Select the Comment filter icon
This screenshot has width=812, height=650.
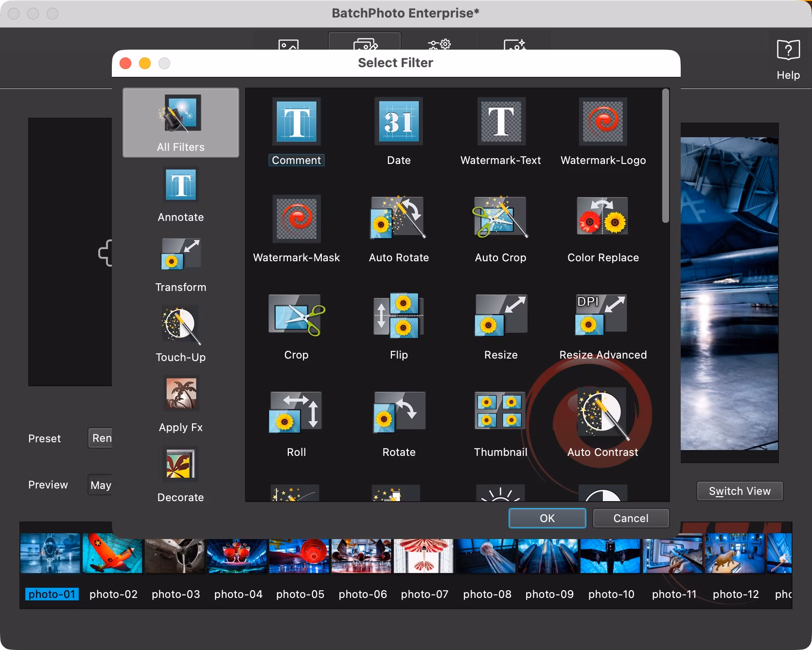296,122
